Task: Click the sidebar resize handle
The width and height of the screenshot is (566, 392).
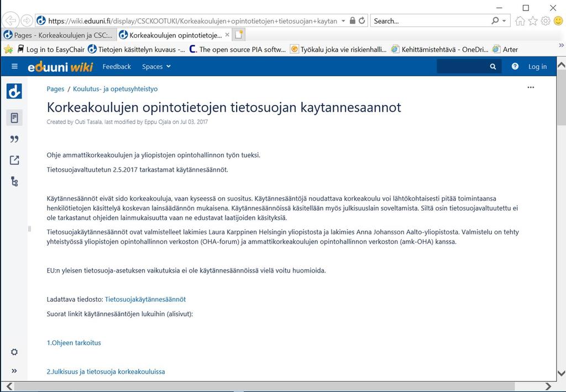Action: [30, 228]
